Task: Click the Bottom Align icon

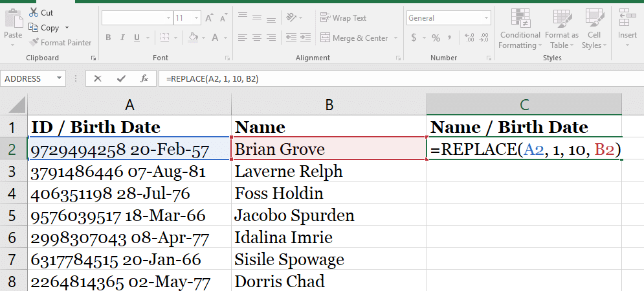Action: click(x=271, y=18)
